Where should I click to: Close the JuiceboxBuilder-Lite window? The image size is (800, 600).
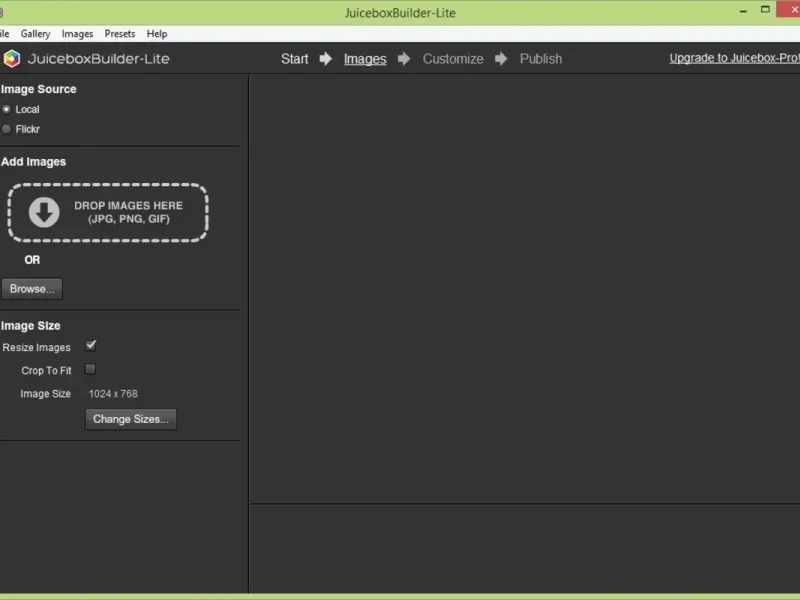pos(789,9)
